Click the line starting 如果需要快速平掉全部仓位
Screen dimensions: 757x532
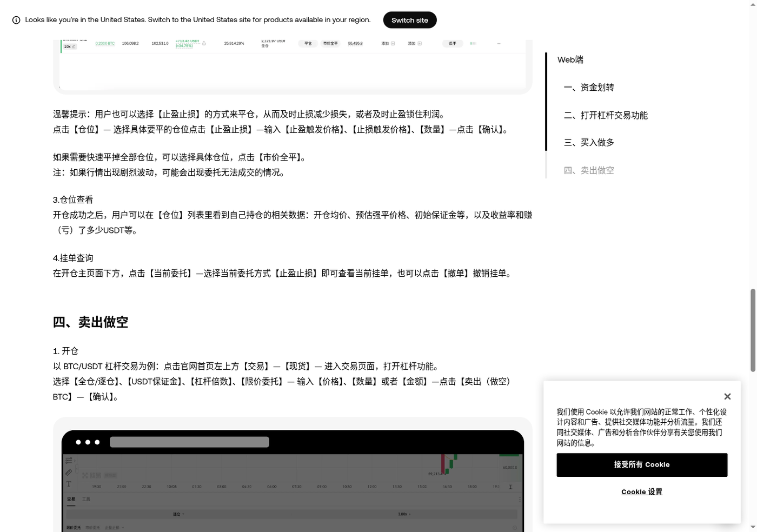coord(181,157)
